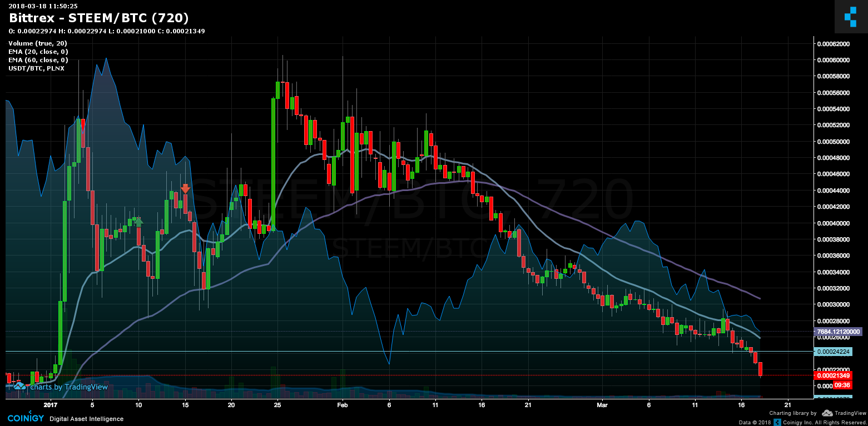Image resolution: width=868 pixels, height=426 pixels.
Task: Click the green up-arrow trade marker
Action: 138,222
